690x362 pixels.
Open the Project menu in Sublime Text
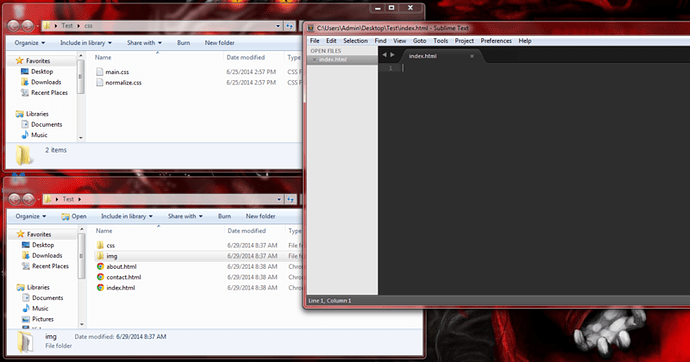tap(464, 41)
